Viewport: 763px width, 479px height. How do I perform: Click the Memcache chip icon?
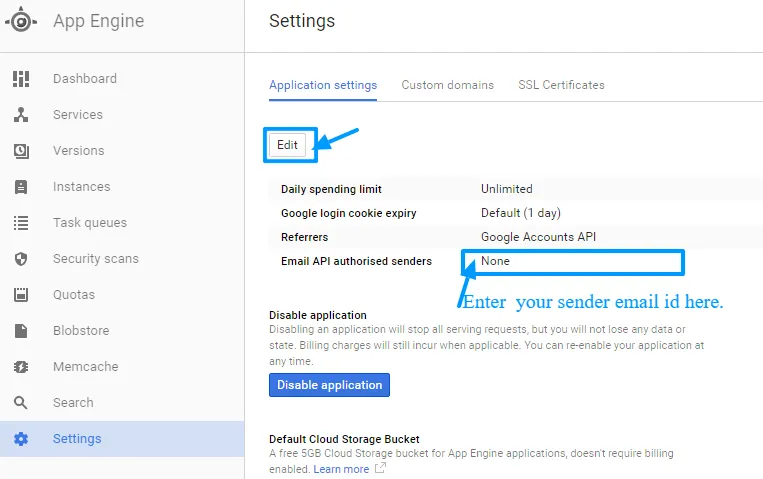tap(21, 367)
